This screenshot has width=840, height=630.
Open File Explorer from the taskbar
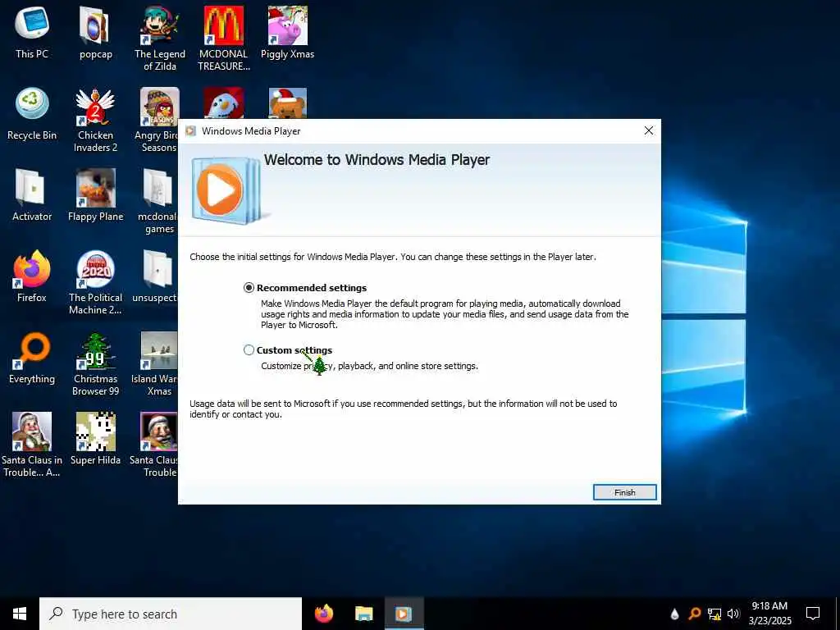tap(363, 614)
